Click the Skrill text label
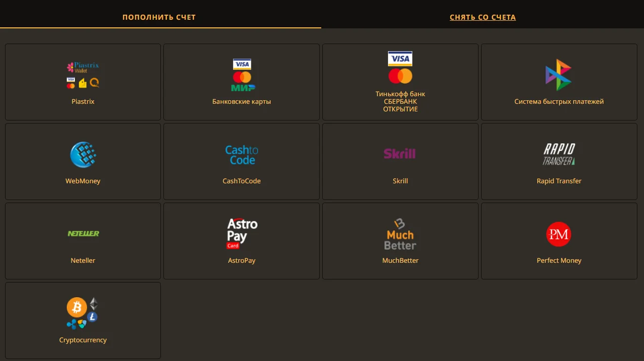644x361 pixels. tap(400, 181)
